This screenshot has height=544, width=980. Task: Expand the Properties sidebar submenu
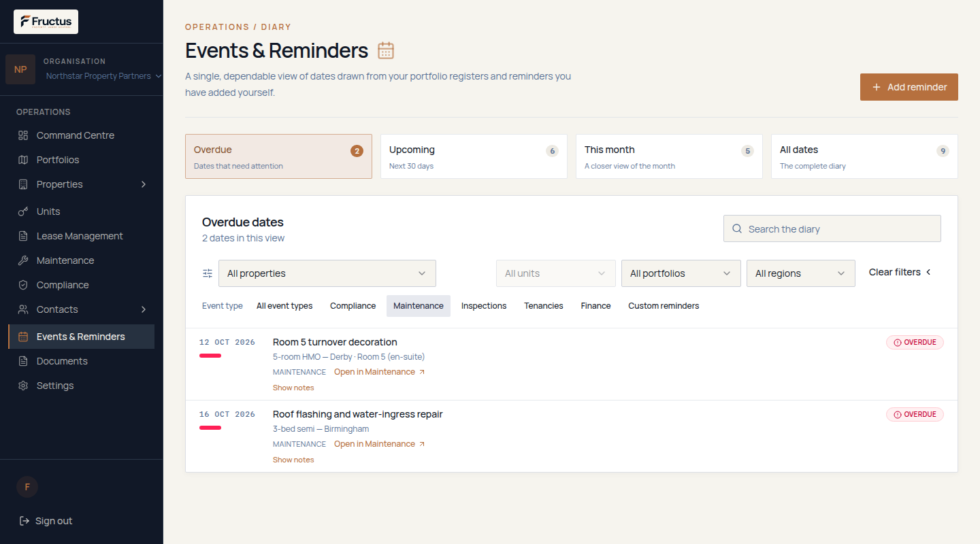click(x=144, y=184)
